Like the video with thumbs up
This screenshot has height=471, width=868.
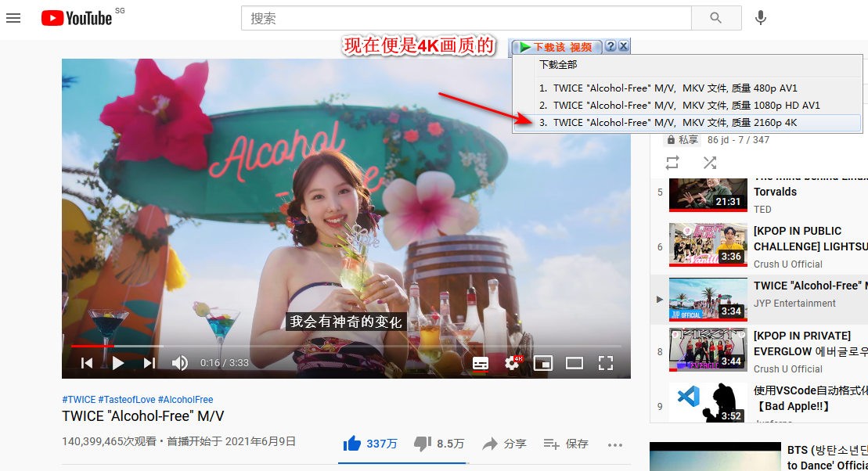[352, 444]
